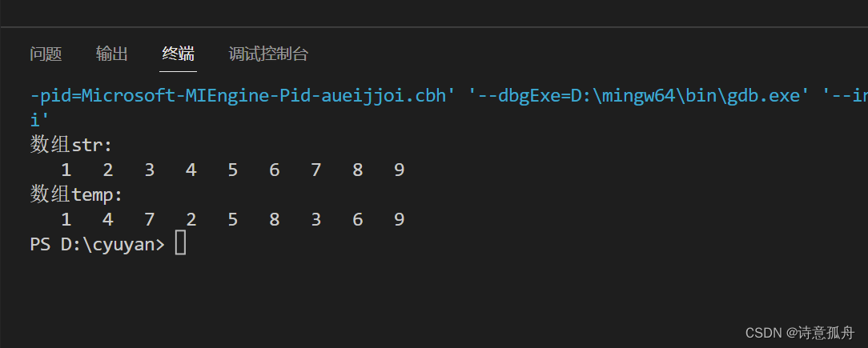Click the number 4 in the temp row
Screen dimensions: 868x348
pyautogui.click(x=107, y=219)
